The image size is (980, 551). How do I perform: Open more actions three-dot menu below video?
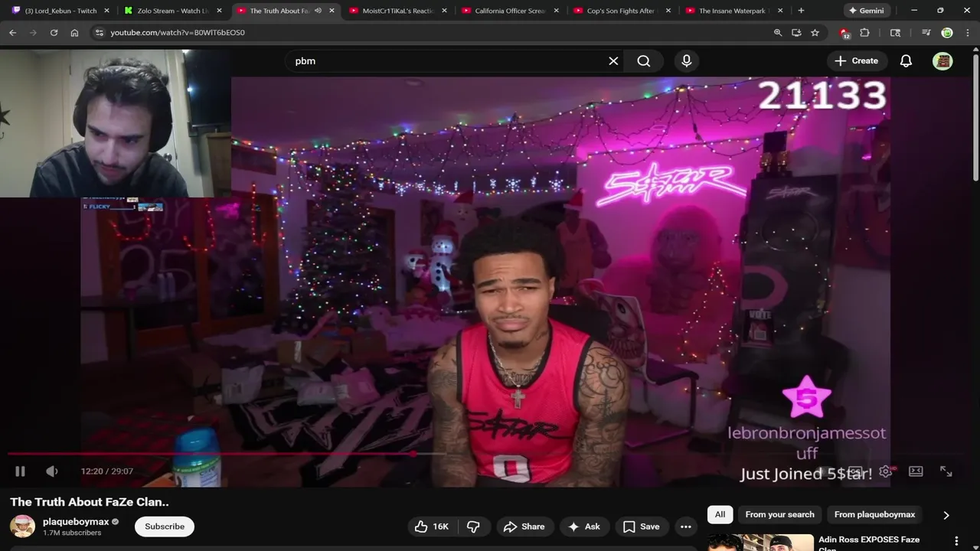[x=685, y=527]
